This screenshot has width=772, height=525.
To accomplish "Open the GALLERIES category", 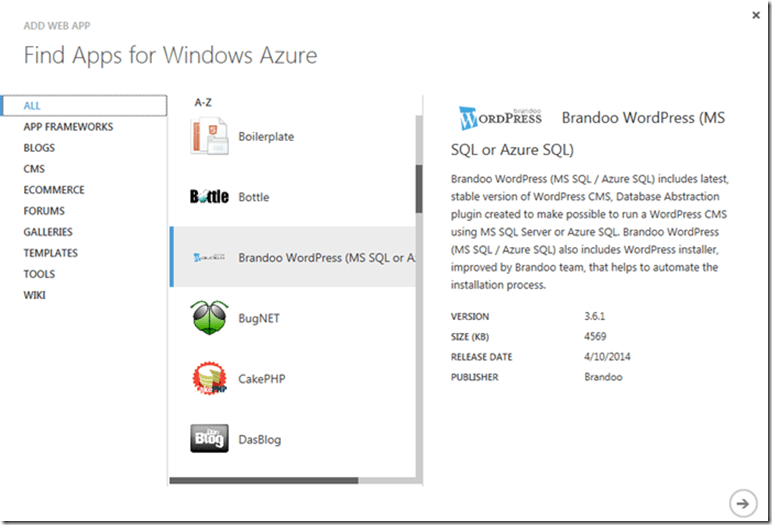I will click(x=48, y=232).
